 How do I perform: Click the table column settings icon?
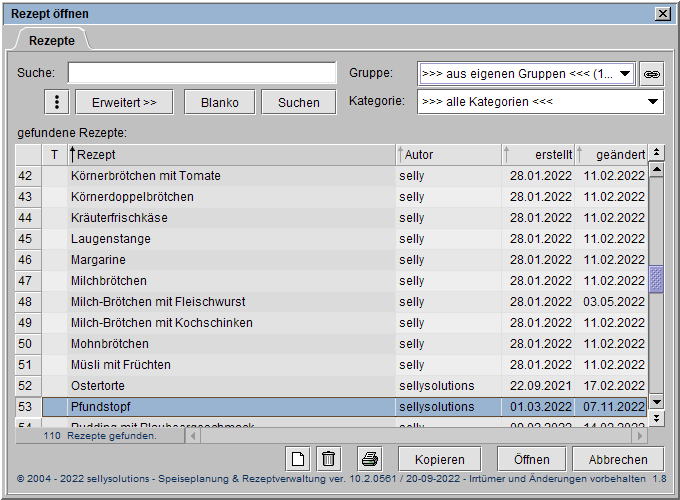coord(656,154)
